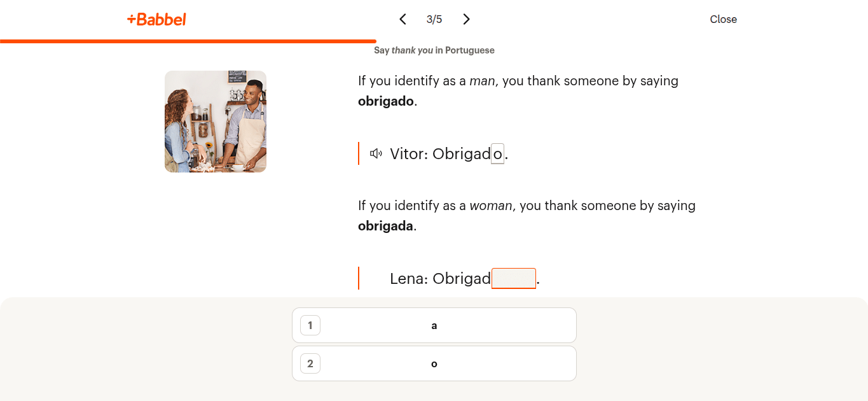Screen dimensions: 868x401
Task: Click the Babbel logo
Action: pos(156,19)
